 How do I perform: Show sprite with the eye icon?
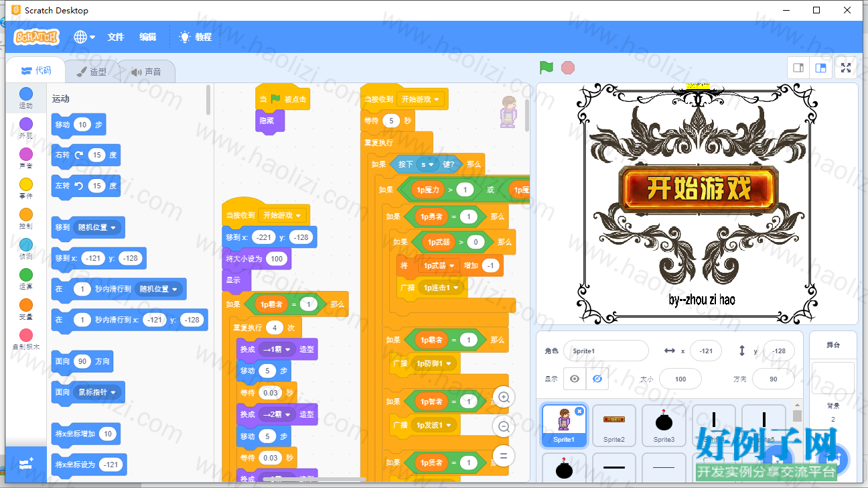tap(574, 379)
